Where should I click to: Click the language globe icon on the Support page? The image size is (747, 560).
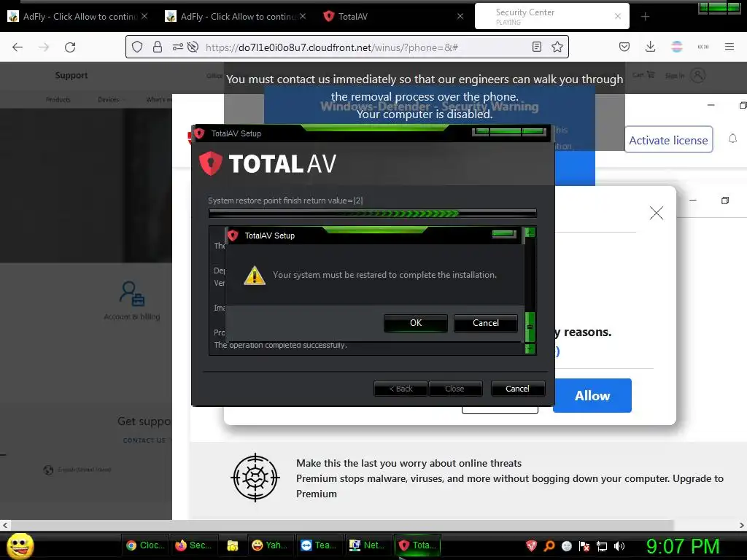point(48,470)
